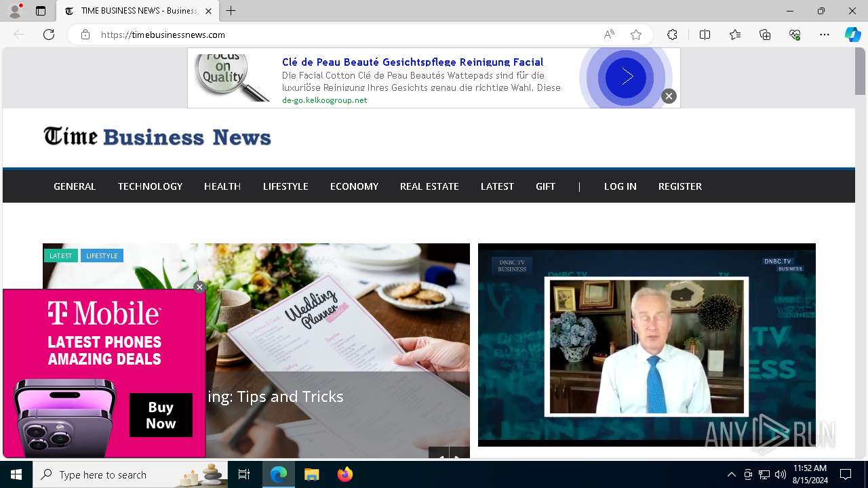Click Buy Now on T-Mobile ad
Screen dimensions: 868x488
point(161,415)
